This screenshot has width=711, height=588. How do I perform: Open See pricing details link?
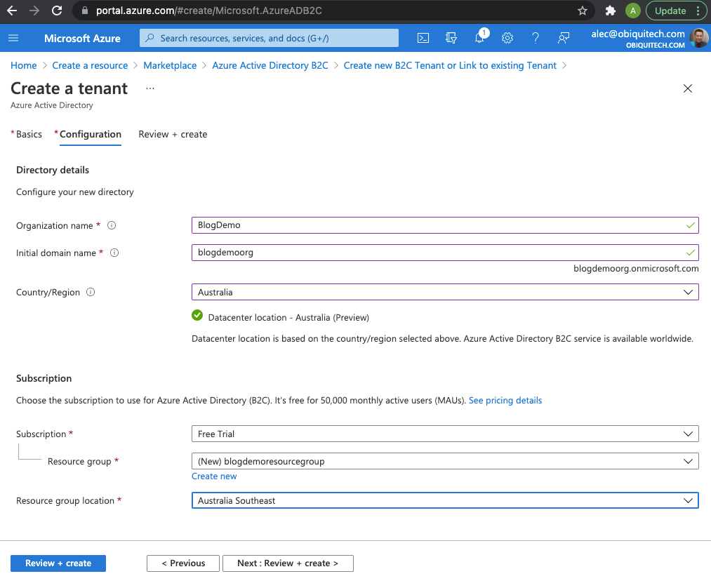click(505, 401)
